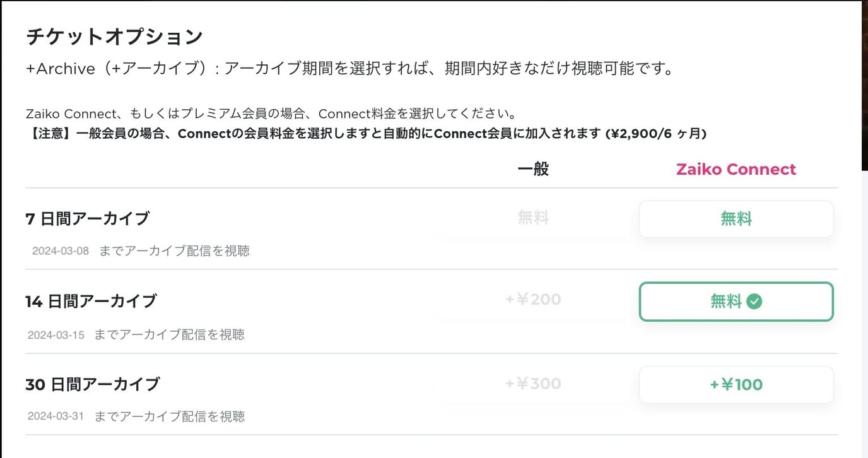Image resolution: width=868 pixels, height=458 pixels.
Task: Click the 一般 column header
Action: tap(533, 168)
